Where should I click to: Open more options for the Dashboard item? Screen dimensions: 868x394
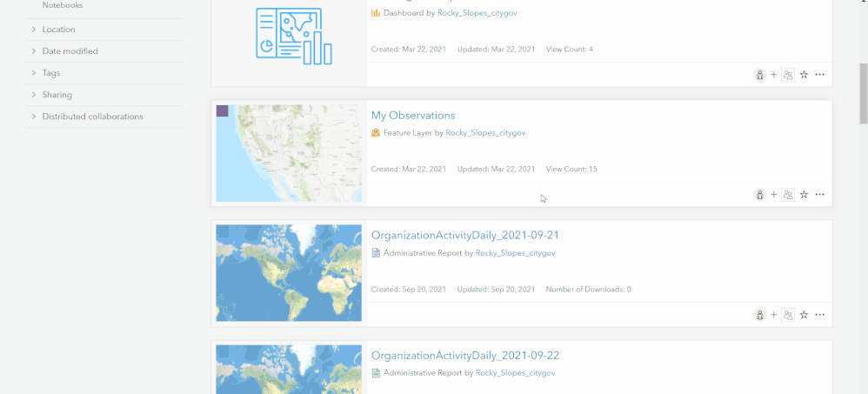(820, 75)
